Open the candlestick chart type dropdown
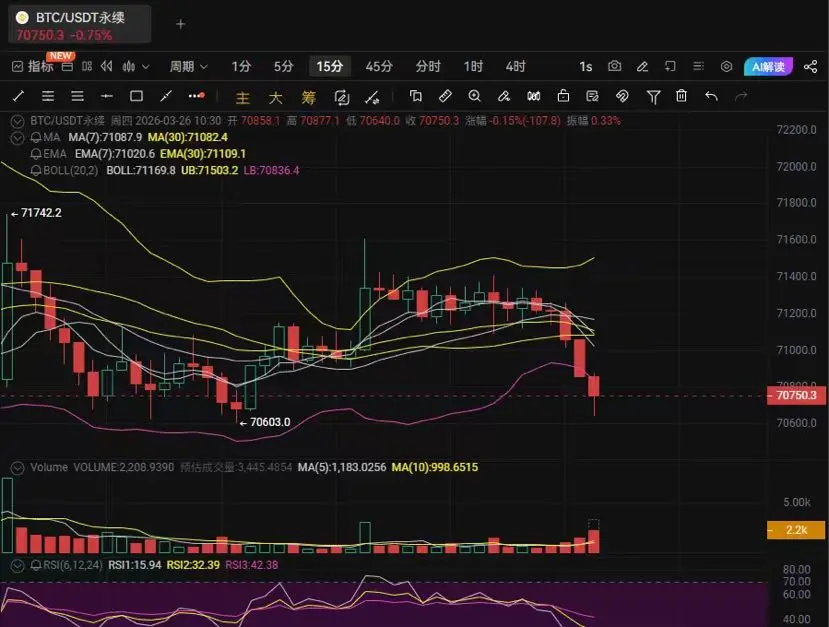Image resolution: width=829 pixels, height=627 pixels. 135,67
